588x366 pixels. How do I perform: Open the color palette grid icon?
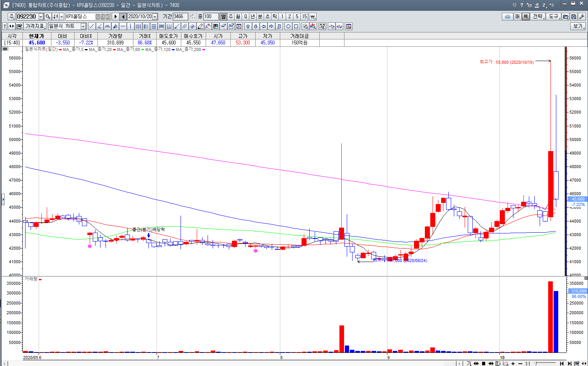[x=216, y=26]
